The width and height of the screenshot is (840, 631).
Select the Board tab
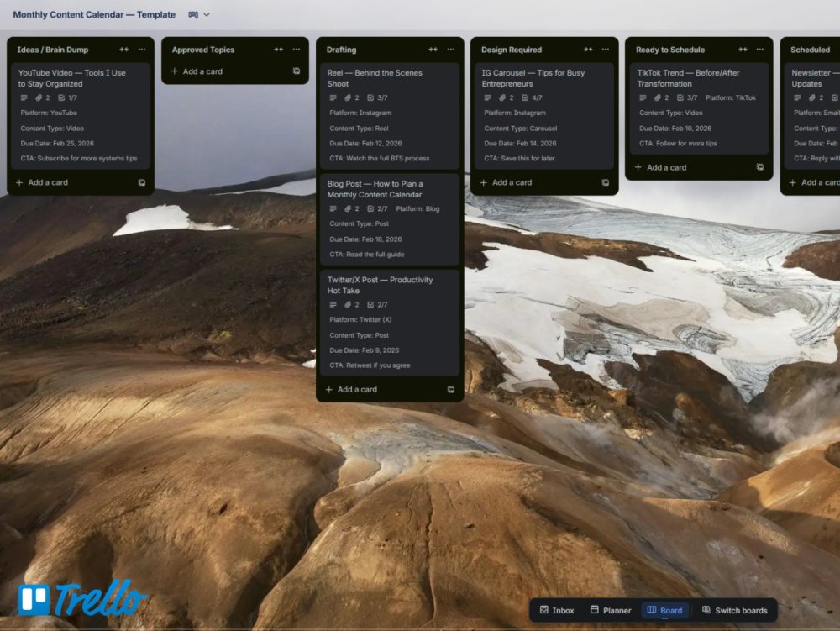664,610
